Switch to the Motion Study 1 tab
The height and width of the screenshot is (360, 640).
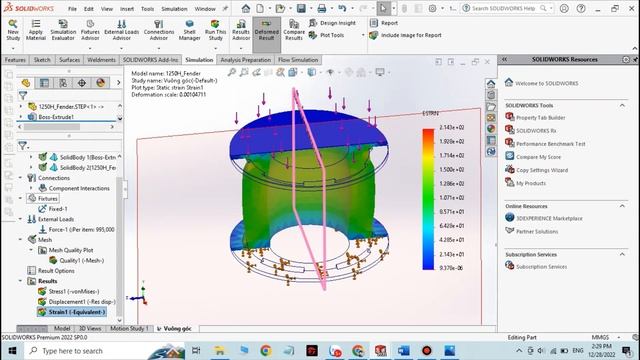pyautogui.click(x=129, y=328)
